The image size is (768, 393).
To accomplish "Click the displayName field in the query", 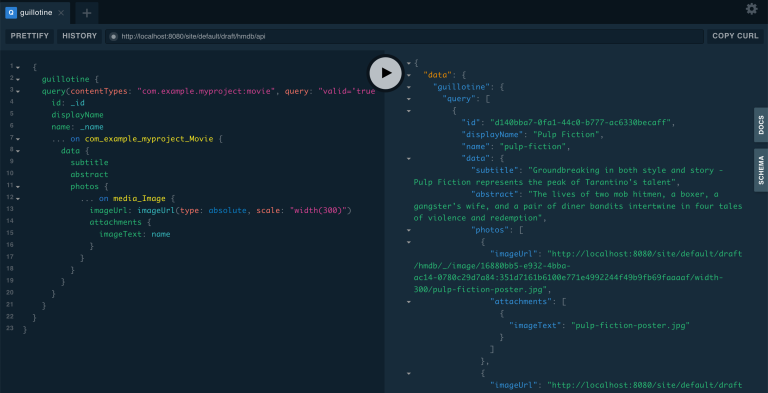I will (77, 115).
